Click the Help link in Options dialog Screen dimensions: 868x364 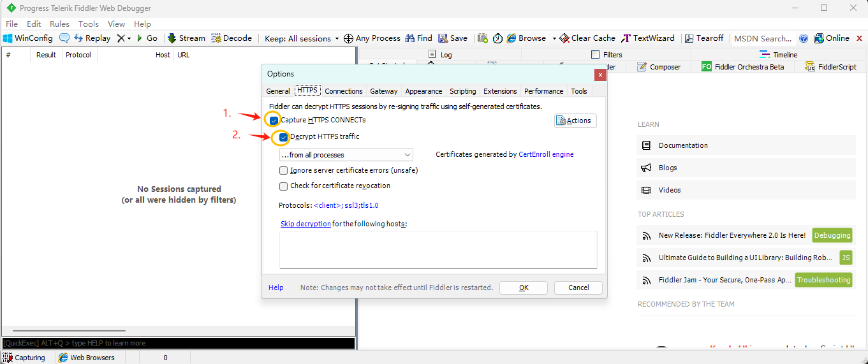[x=276, y=288]
